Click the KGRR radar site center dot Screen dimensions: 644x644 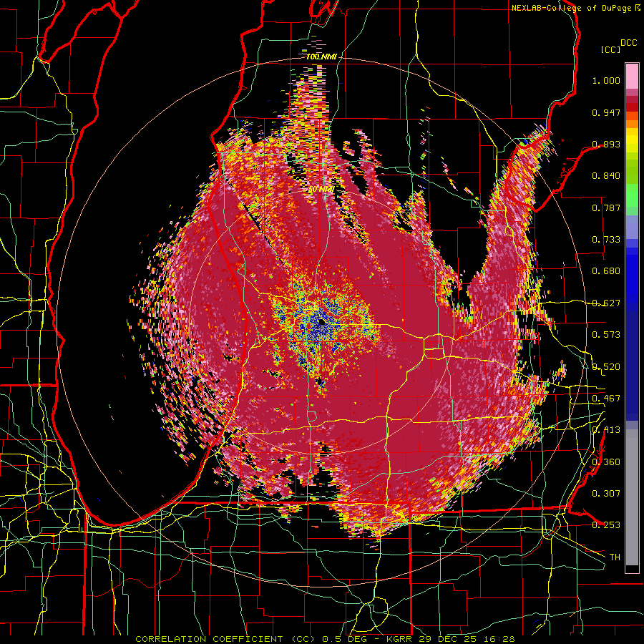pyautogui.click(x=321, y=323)
